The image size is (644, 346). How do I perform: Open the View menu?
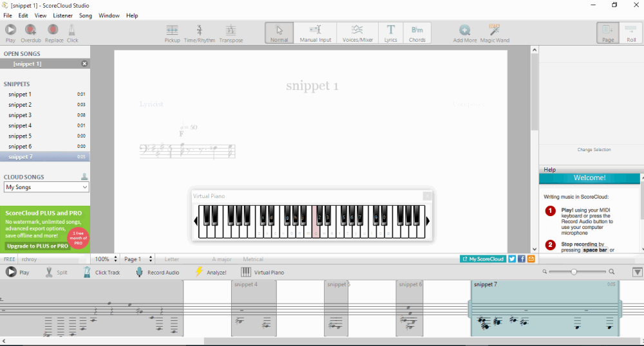(40, 15)
